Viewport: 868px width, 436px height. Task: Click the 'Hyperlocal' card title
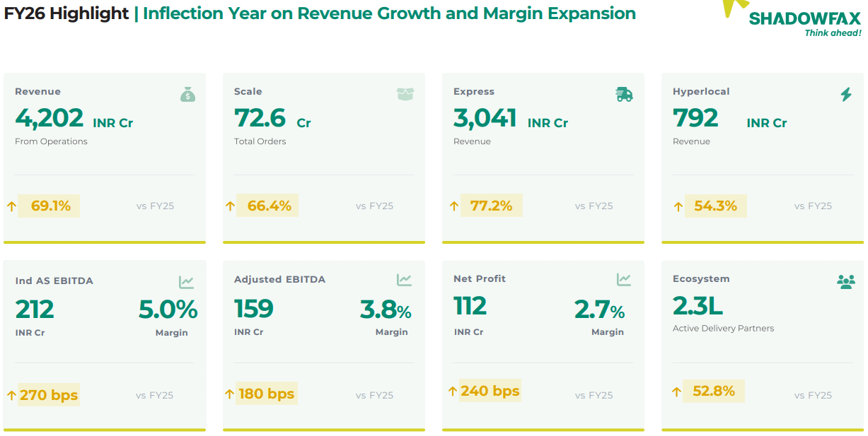(701, 92)
